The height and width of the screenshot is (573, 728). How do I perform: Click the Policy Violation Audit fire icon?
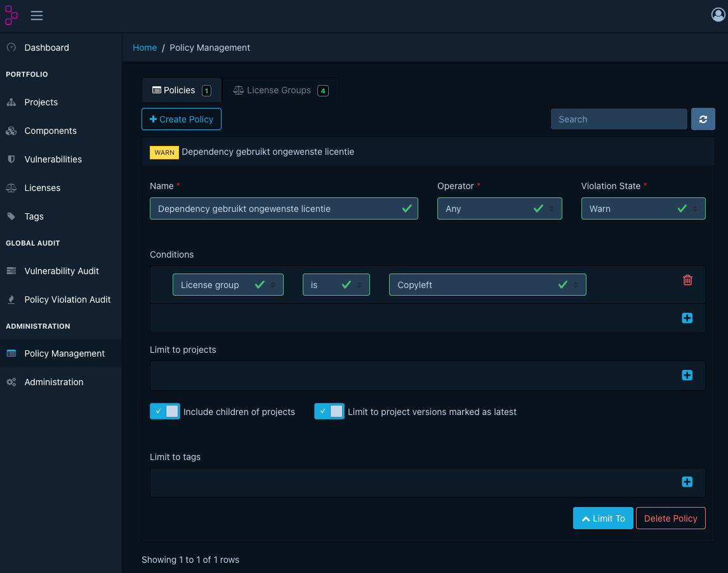tap(11, 300)
